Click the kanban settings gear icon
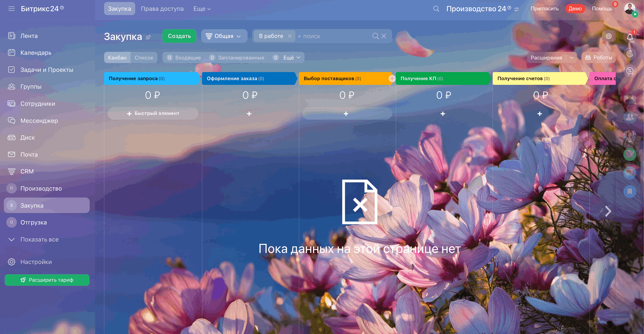The image size is (644, 334). point(609,36)
